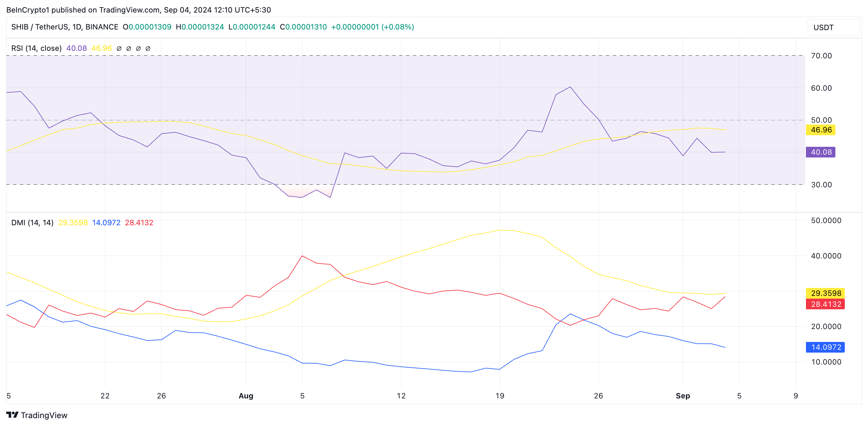Viewport: 868px width, 426px height.
Task: Click the Sep marker on the time axis
Action: tap(683, 396)
